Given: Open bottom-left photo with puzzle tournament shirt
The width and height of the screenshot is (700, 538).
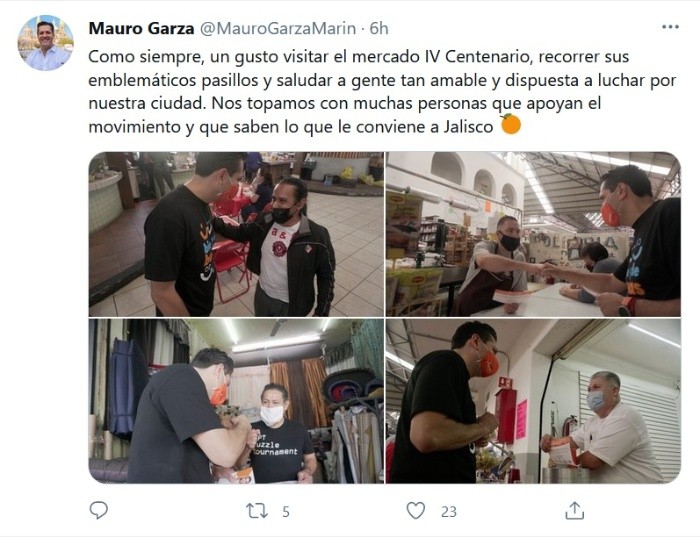Looking at the screenshot, I should (x=236, y=401).
